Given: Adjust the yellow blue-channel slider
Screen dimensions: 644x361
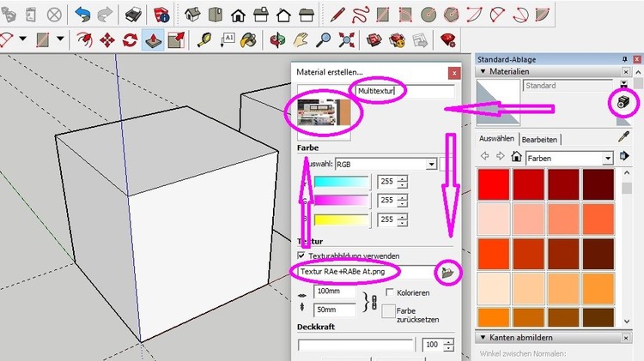Looking at the screenshot, I should click(342, 220).
